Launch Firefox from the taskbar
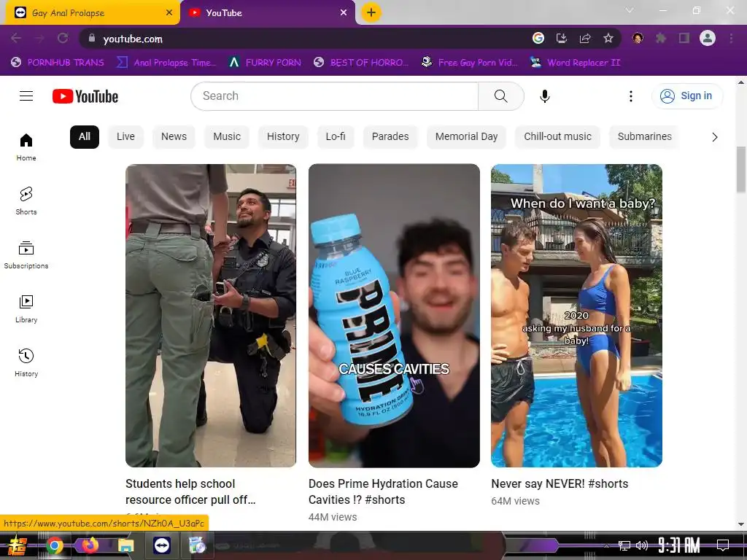The width and height of the screenshot is (747, 560). 90,545
